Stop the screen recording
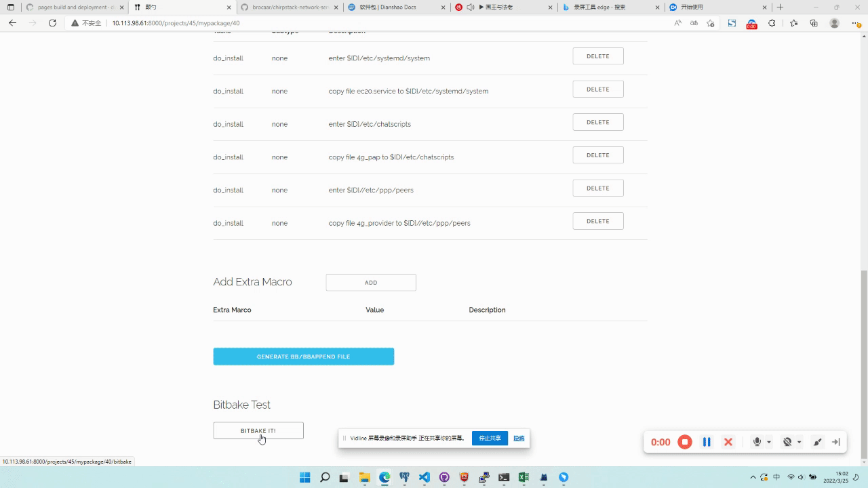The height and width of the screenshot is (488, 868). 685,442
